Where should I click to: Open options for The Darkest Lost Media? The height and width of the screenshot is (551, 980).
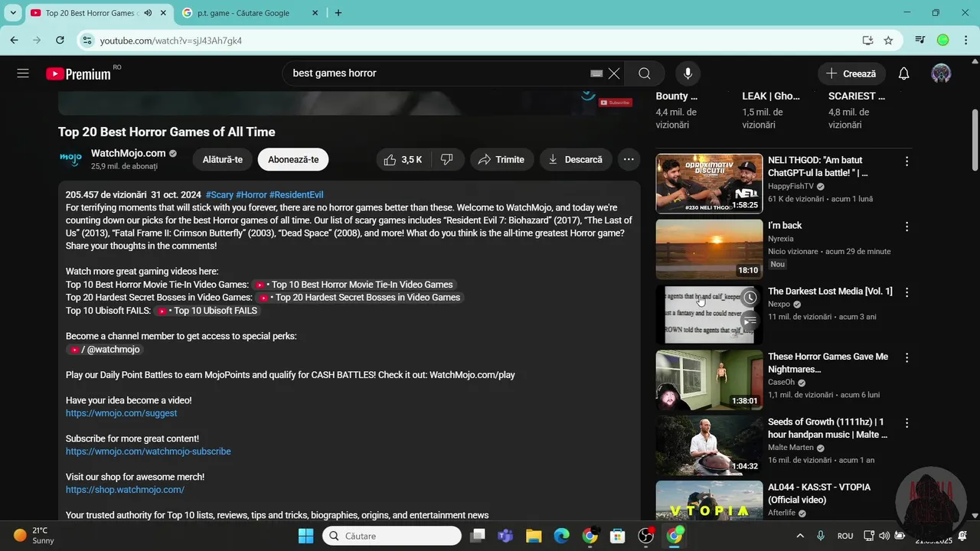pyautogui.click(x=906, y=292)
